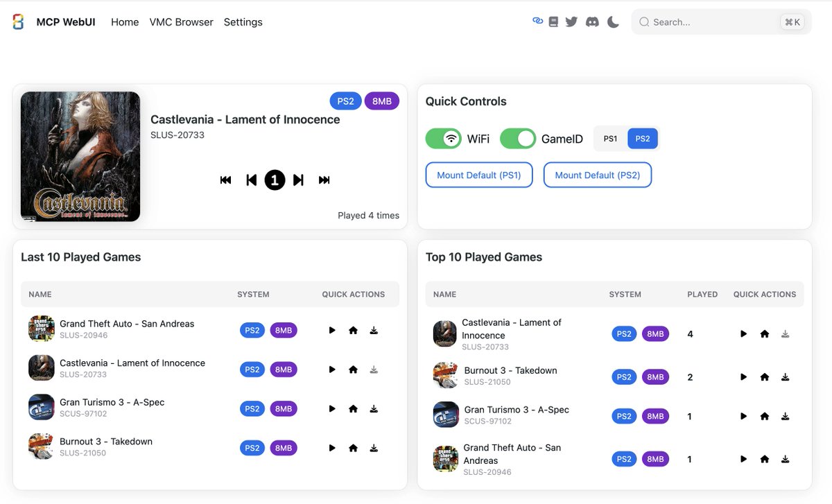Open the Twitter icon link
The width and height of the screenshot is (832, 504).
(571, 22)
